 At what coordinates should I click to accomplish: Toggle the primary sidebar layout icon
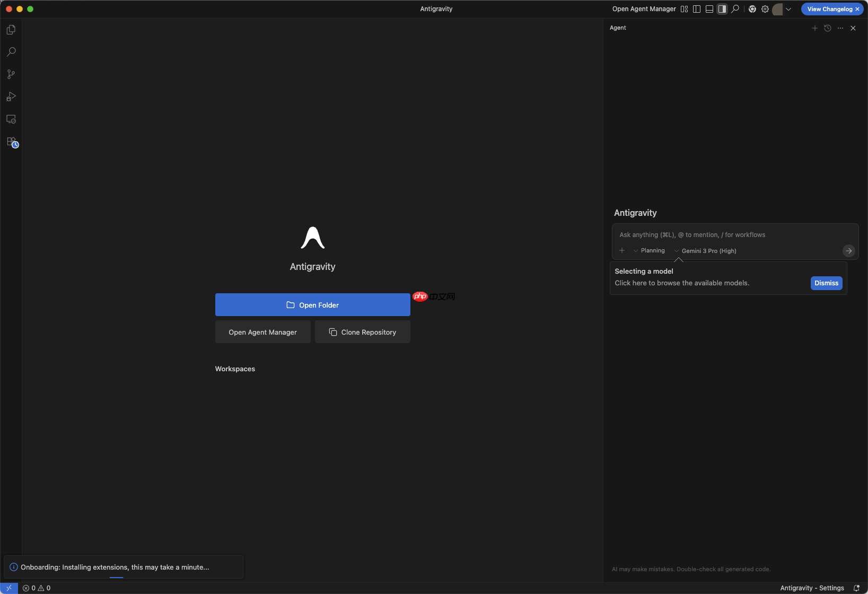click(x=696, y=9)
